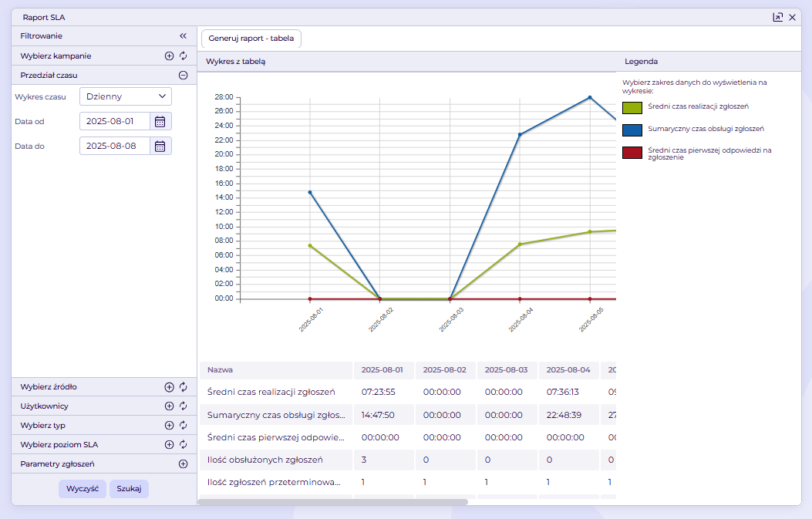The image size is (812, 519).
Task: Toggle green Średni czas realizacji zgłoszeń series
Action: tap(632, 107)
